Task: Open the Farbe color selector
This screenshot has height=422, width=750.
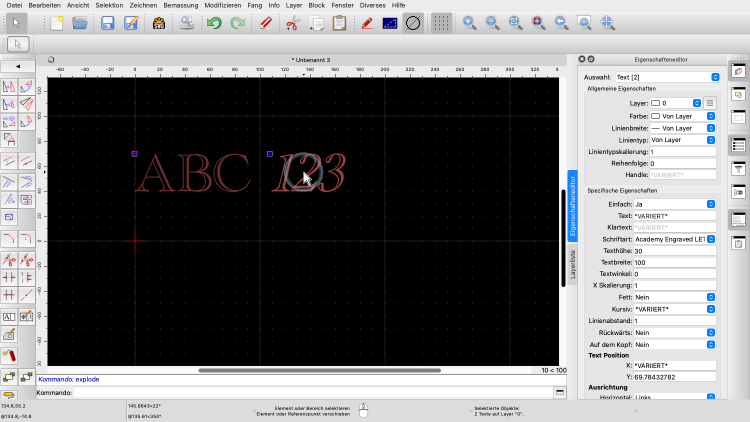Action: point(682,115)
